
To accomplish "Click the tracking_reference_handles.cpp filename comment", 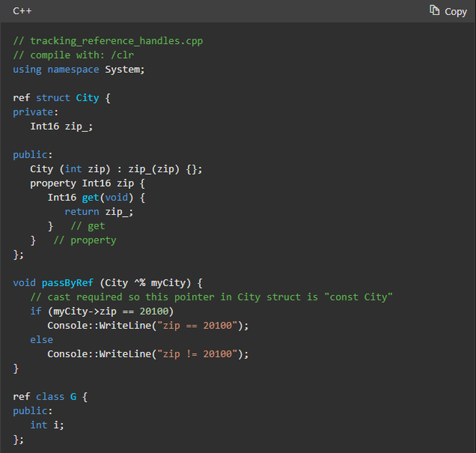I will coord(107,40).
